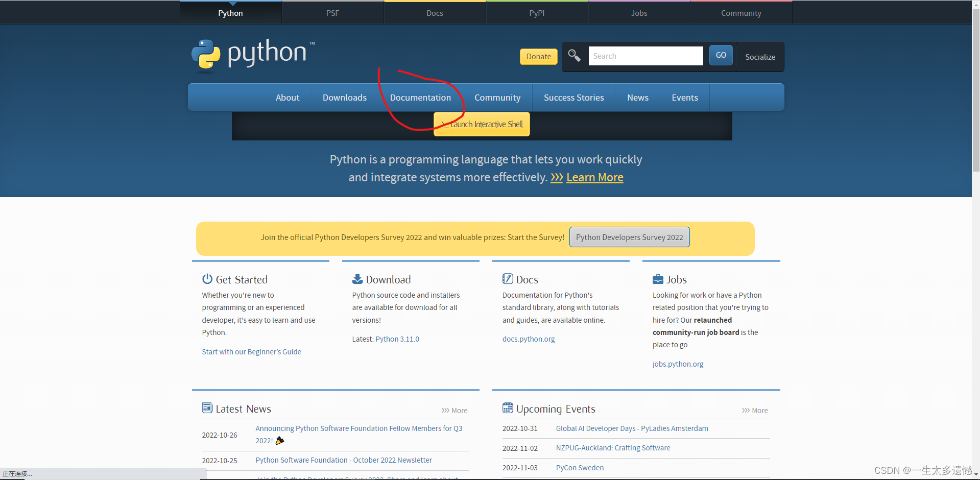Launch the Interactive Shell
Viewport: 980px width, 480px height.
click(x=482, y=124)
